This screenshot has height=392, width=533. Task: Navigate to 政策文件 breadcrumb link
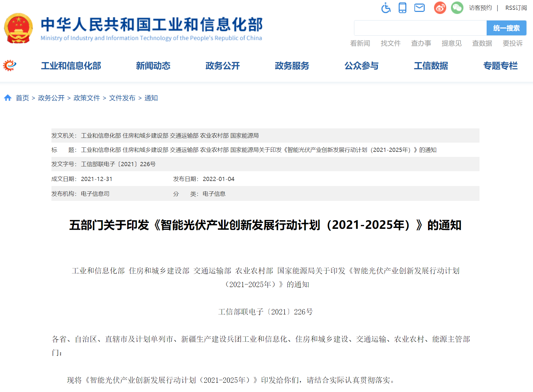tap(87, 98)
